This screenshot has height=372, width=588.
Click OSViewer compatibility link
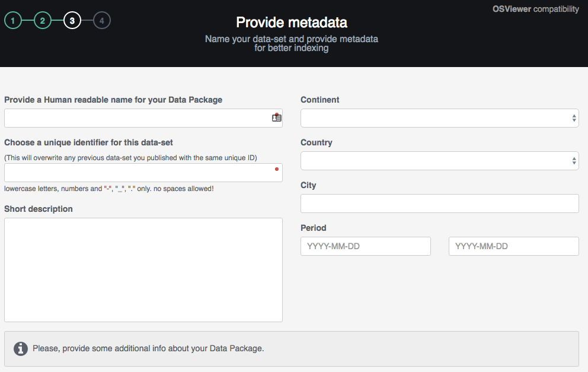[x=535, y=9]
